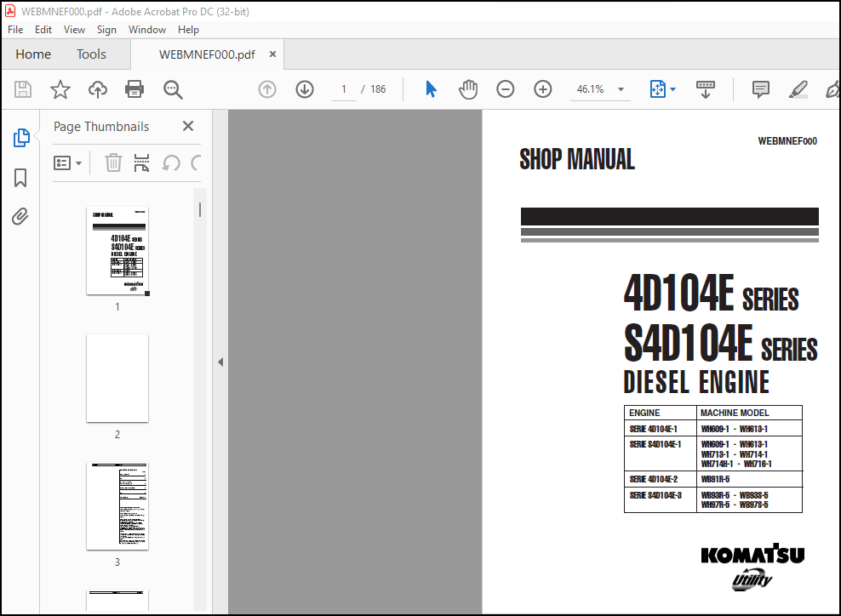
Task: Click the WEBMNEF000 document code text
Action: point(787,141)
